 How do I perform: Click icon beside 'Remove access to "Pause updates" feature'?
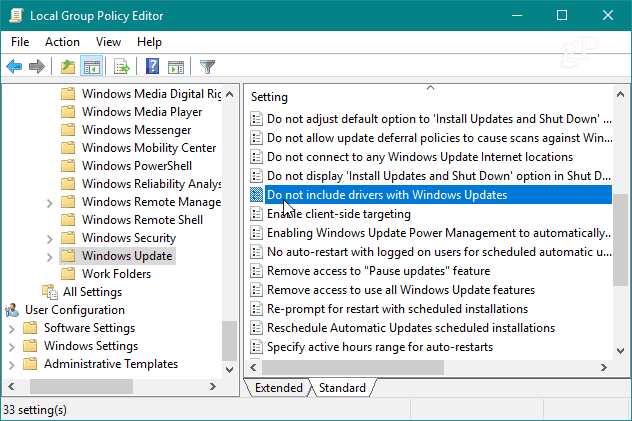[256, 271]
